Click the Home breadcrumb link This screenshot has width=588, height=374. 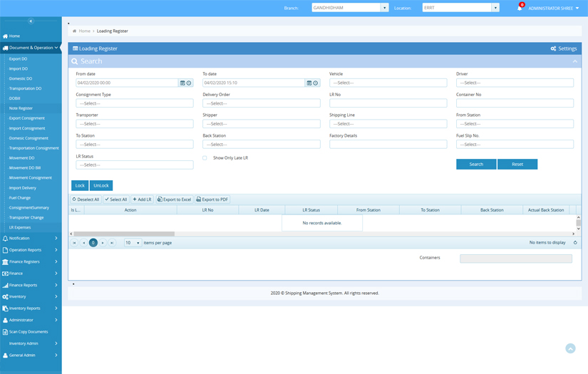84,31
